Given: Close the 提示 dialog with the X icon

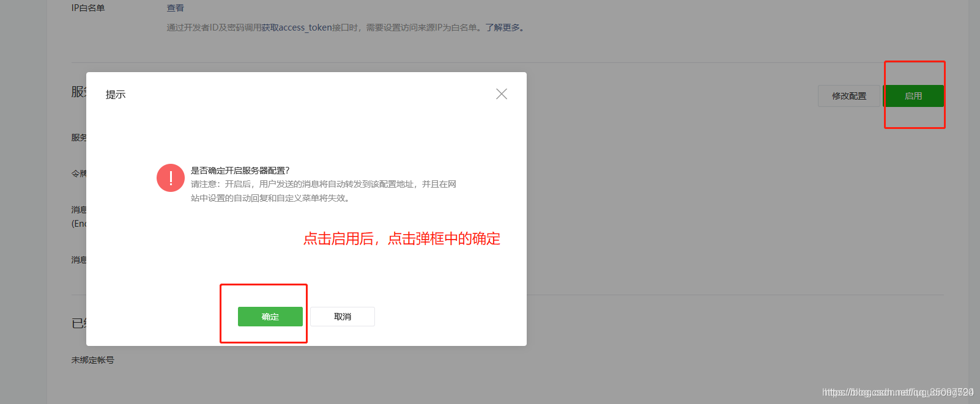Looking at the screenshot, I should (502, 94).
